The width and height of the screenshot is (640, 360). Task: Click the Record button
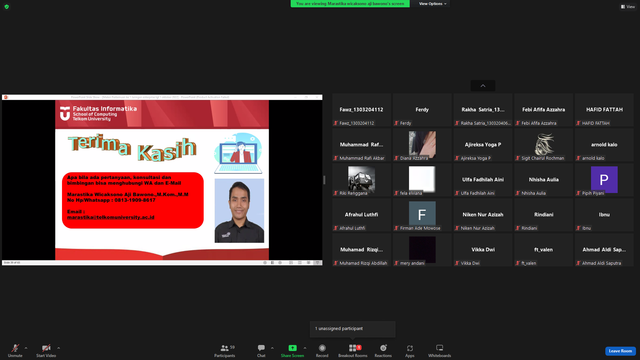(322, 350)
